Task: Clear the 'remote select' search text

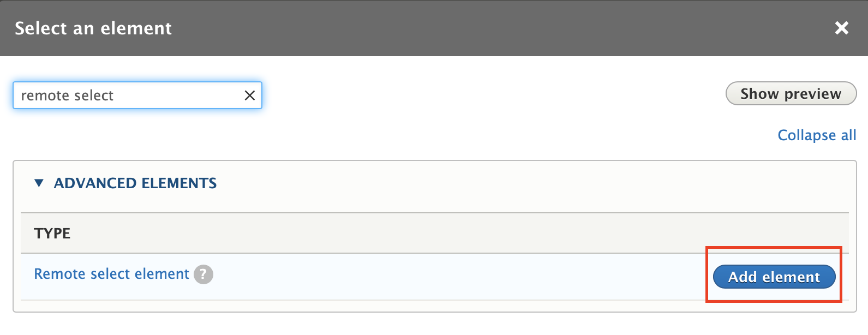Action: 249,95
